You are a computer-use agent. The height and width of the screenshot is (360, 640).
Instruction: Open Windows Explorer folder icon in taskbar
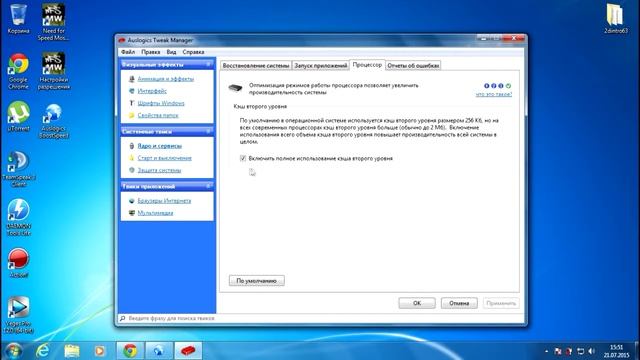(71, 351)
